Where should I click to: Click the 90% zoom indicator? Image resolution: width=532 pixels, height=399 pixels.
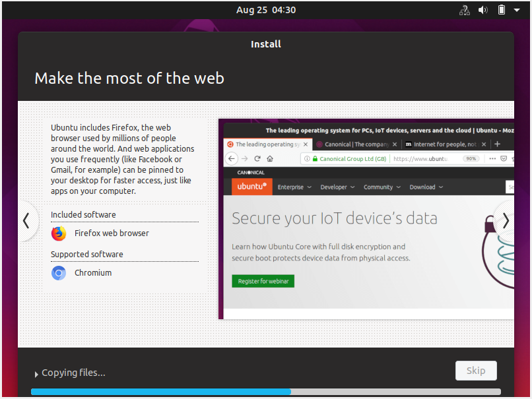pyautogui.click(x=471, y=159)
